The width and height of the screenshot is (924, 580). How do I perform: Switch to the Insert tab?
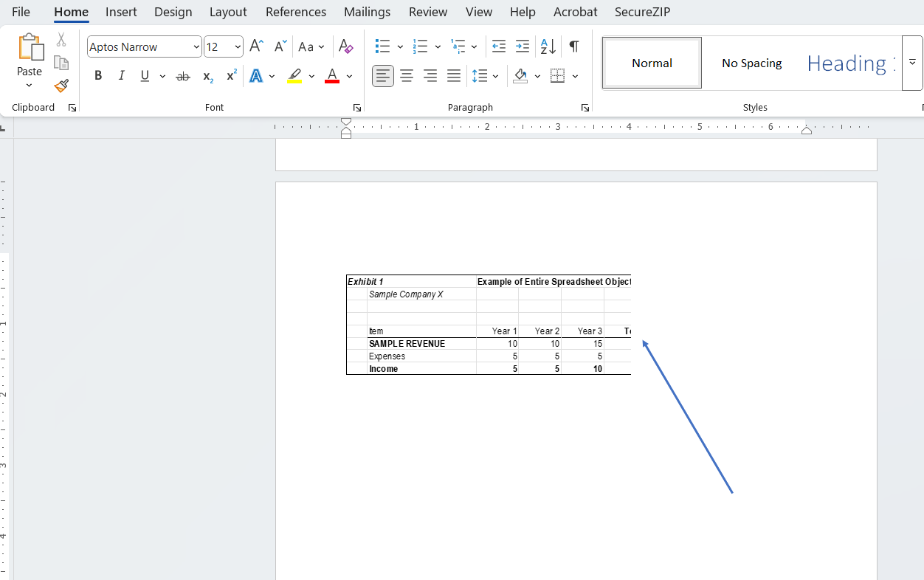tap(120, 12)
